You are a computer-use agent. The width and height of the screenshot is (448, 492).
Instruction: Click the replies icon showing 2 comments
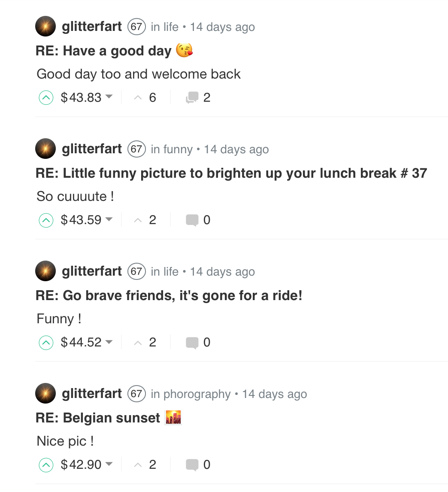tap(192, 98)
